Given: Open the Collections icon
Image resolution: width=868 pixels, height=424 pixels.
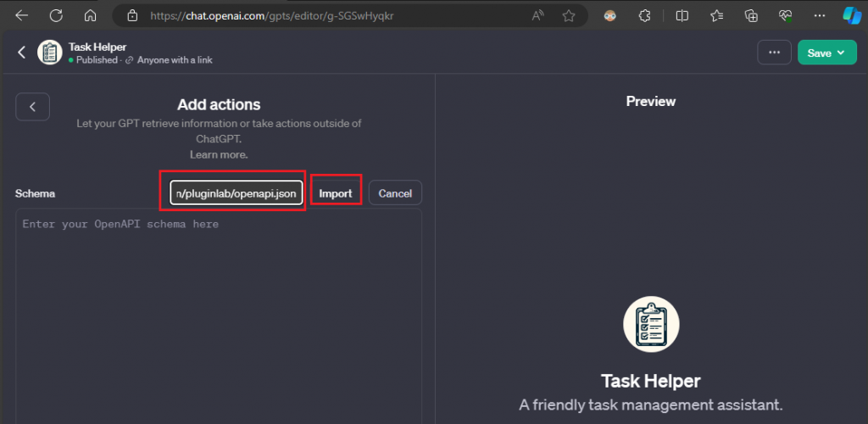Looking at the screenshot, I should 751,15.
